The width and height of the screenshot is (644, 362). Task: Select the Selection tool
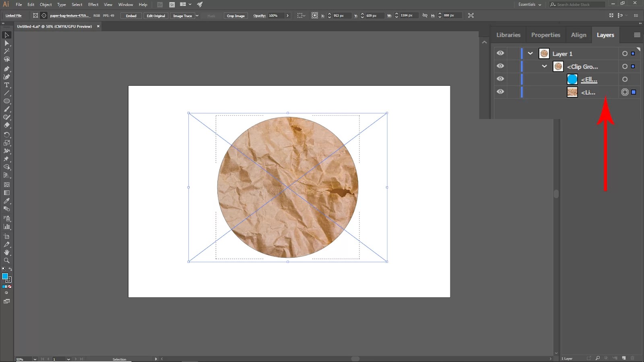[x=6, y=35]
